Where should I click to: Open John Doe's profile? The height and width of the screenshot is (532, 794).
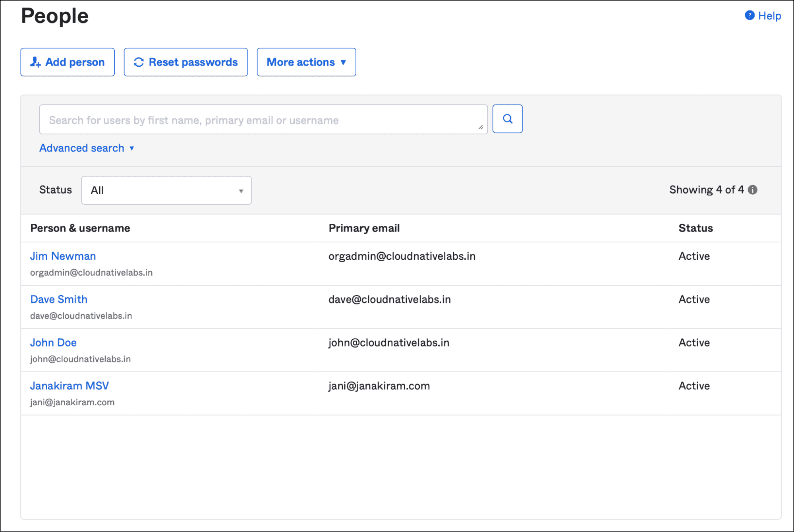tap(54, 342)
